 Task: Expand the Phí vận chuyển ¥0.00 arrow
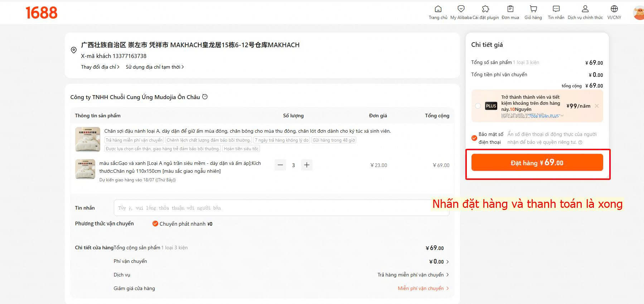point(447,262)
